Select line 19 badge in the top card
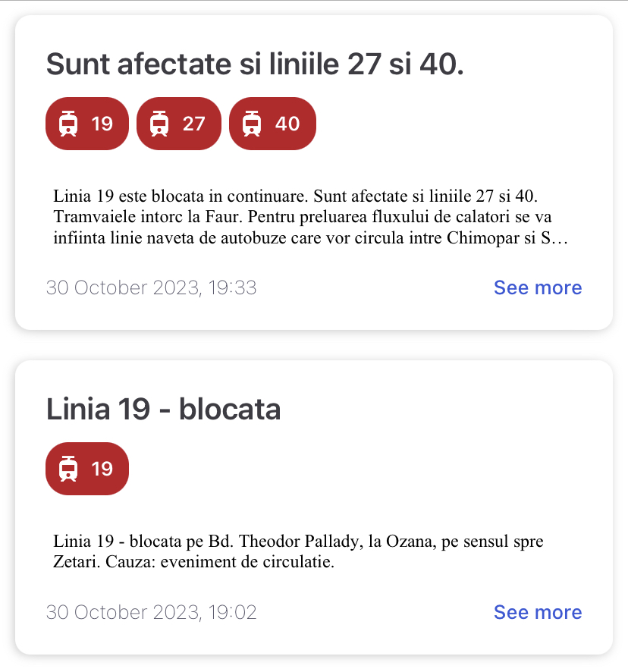 87,124
